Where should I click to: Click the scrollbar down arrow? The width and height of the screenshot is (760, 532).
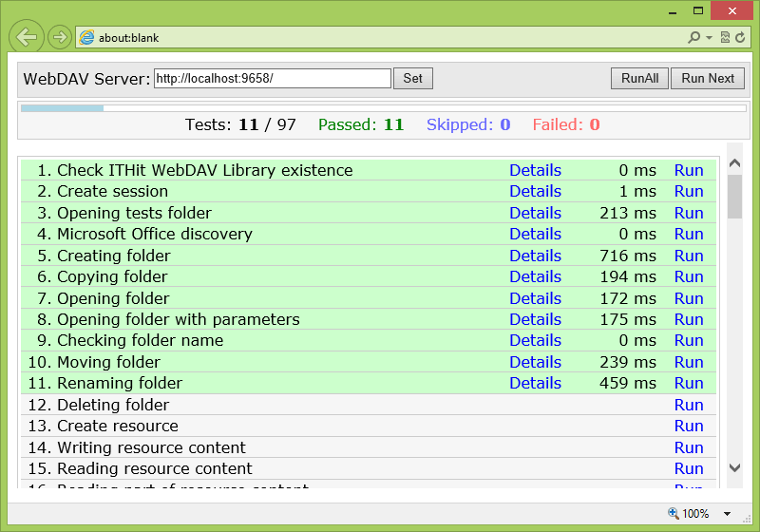pyautogui.click(x=734, y=467)
